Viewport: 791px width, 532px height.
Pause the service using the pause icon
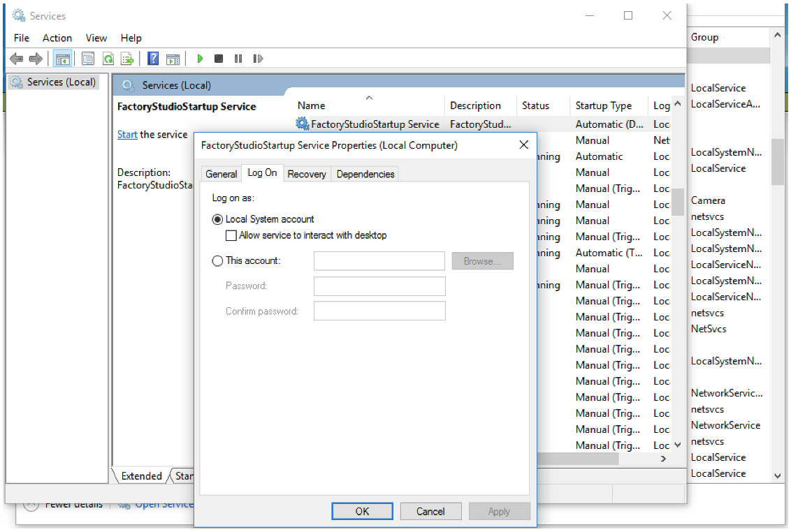click(x=238, y=59)
